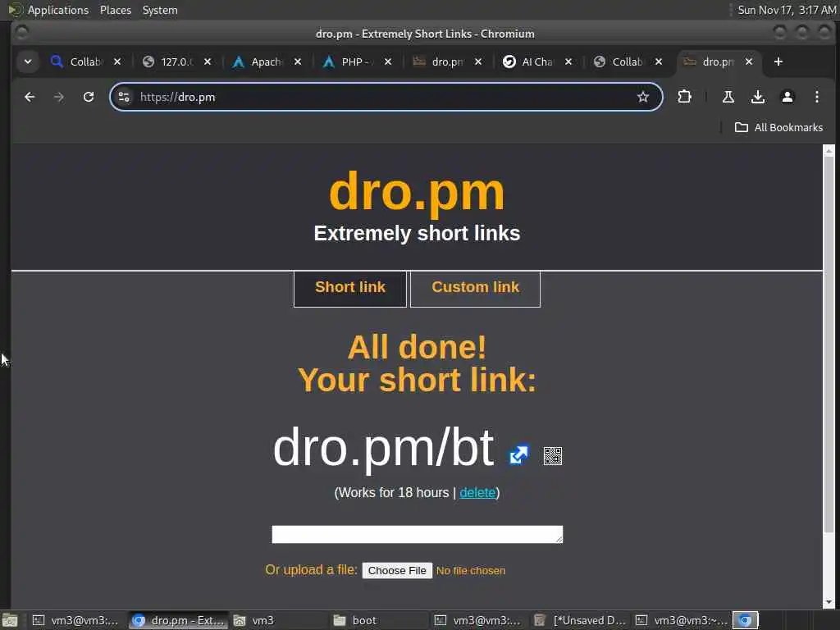Open the Places menu
Image resolution: width=840 pixels, height=630 pixels.
click(x=116, y=10)
